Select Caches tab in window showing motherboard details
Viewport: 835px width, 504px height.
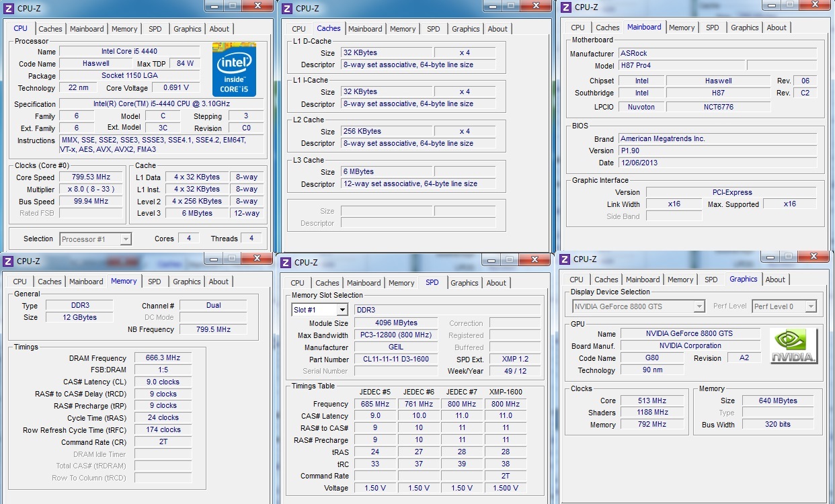(608, 28)
